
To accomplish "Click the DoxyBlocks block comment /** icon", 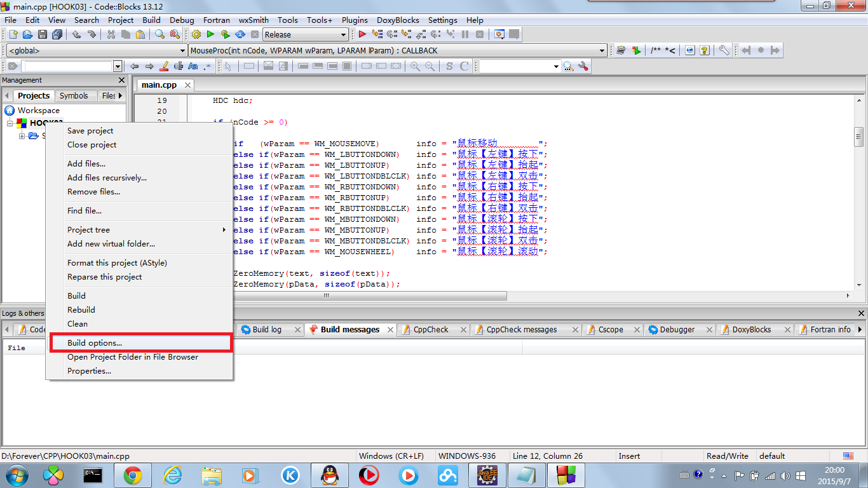I will click(656, 50).
